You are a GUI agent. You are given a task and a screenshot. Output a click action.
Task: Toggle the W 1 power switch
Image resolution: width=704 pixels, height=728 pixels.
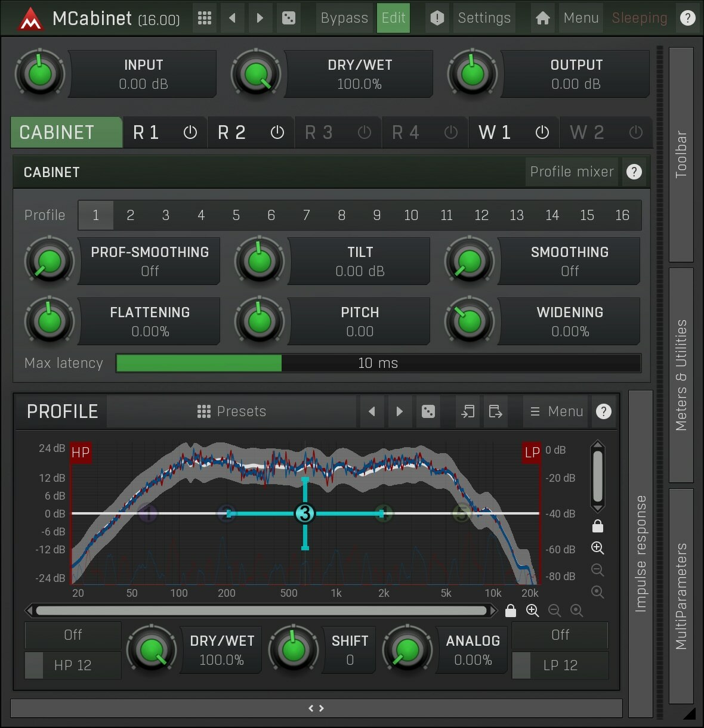click(x=541, y=132)
